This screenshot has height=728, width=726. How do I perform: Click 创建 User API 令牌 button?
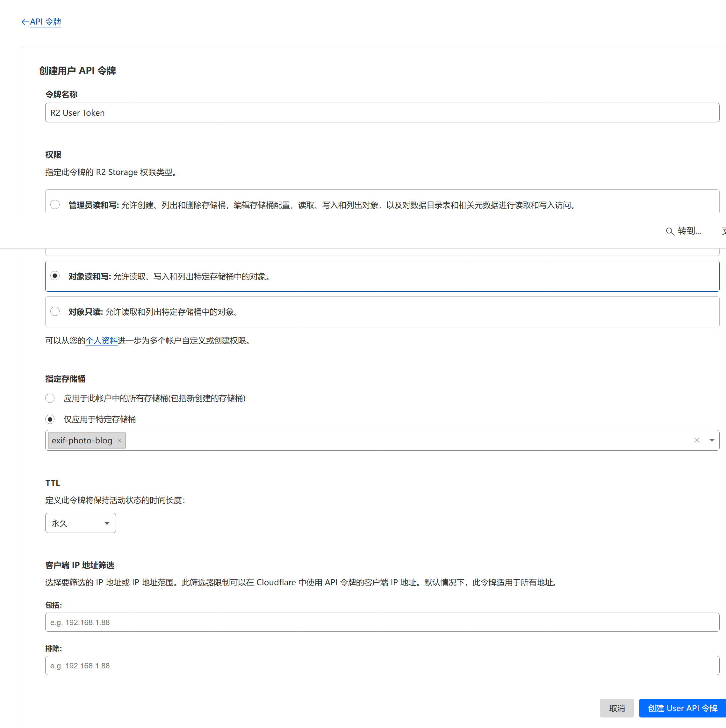[x=682, y=708]
